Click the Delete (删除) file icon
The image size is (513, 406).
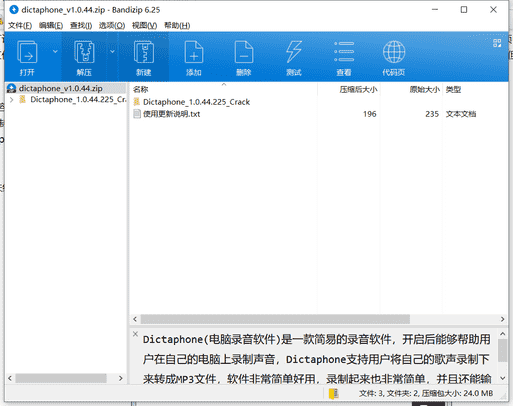pyautogui.click(x=244, y=52)
